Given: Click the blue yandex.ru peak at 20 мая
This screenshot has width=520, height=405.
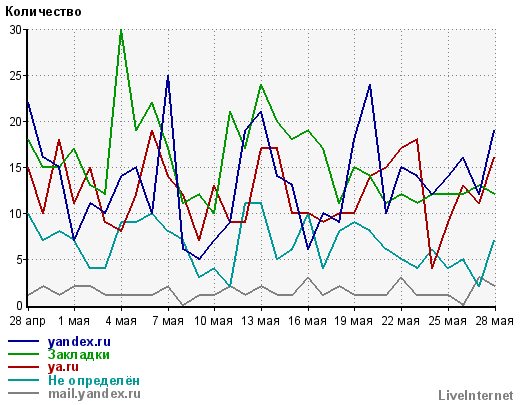Looking at the screenshot, I should click(x=370, y=85).
